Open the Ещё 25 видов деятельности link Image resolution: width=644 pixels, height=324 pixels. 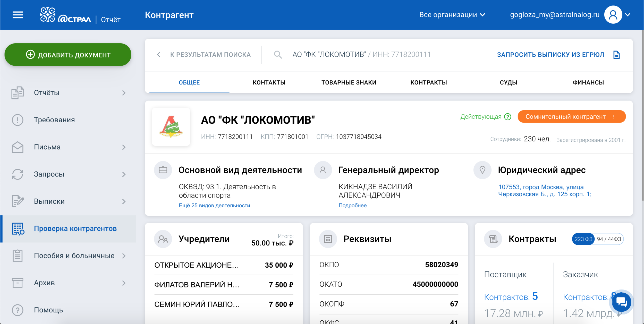tap(214, 206)
